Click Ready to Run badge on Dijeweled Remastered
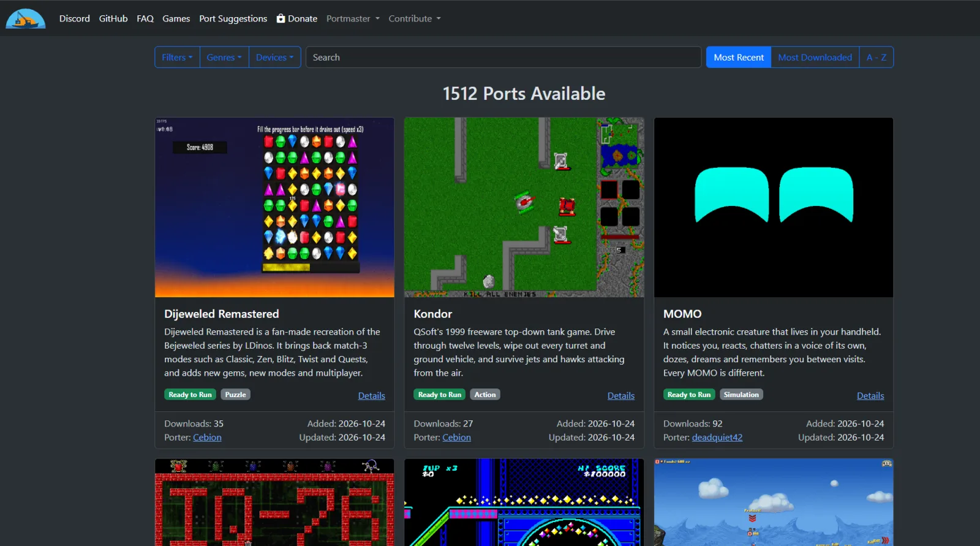 tap(190, 395)
